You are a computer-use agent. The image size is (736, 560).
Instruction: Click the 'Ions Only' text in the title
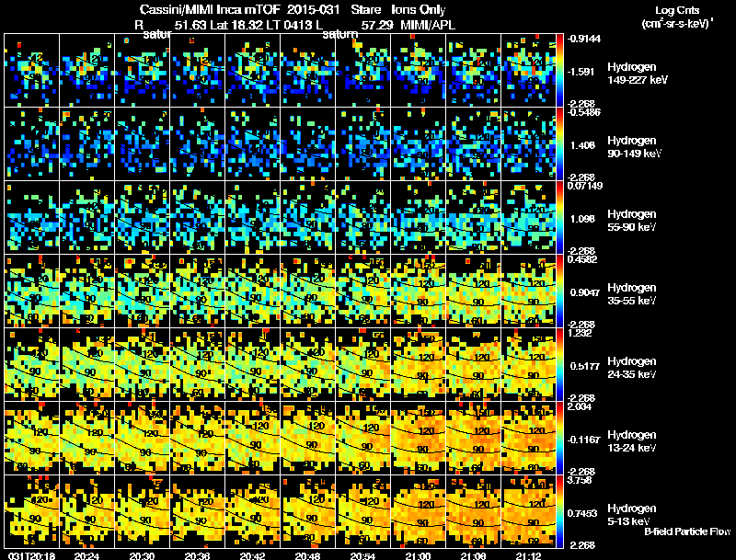pos(419,10)
